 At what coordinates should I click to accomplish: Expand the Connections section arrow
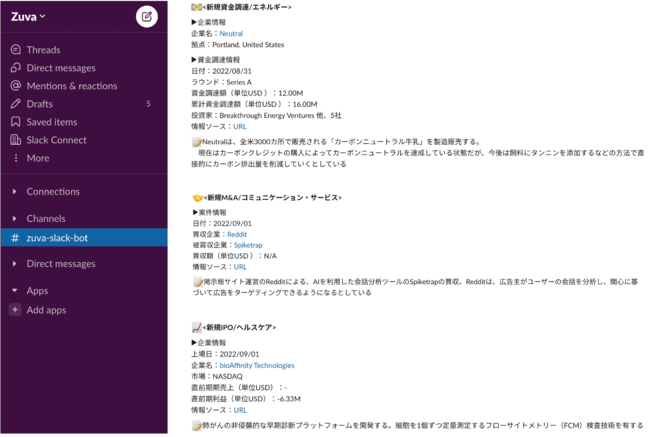click(15, 192)
